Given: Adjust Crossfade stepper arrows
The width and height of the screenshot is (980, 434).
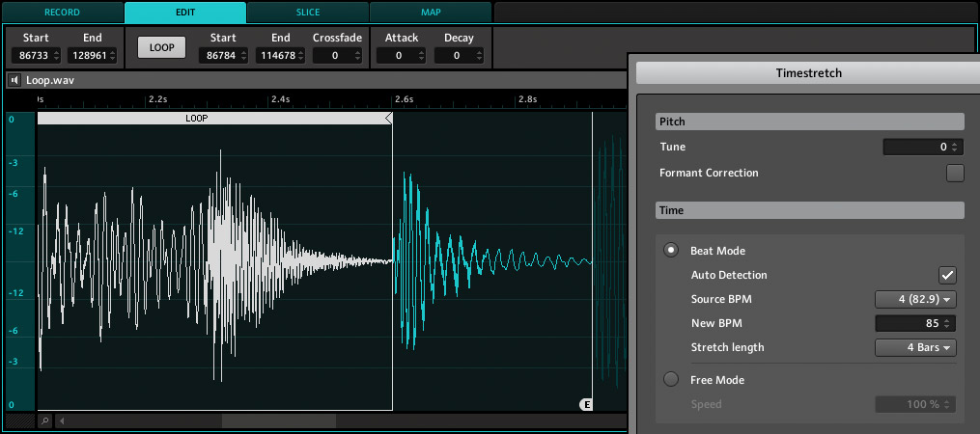Looking at the screenshot, I should click(357, 56).
